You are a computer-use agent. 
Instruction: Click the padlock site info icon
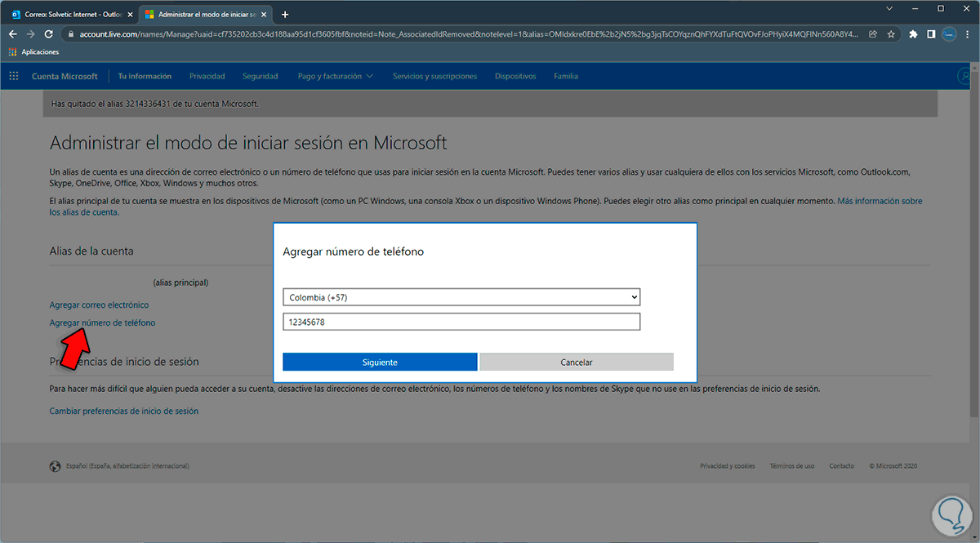[x=71, y=34]
